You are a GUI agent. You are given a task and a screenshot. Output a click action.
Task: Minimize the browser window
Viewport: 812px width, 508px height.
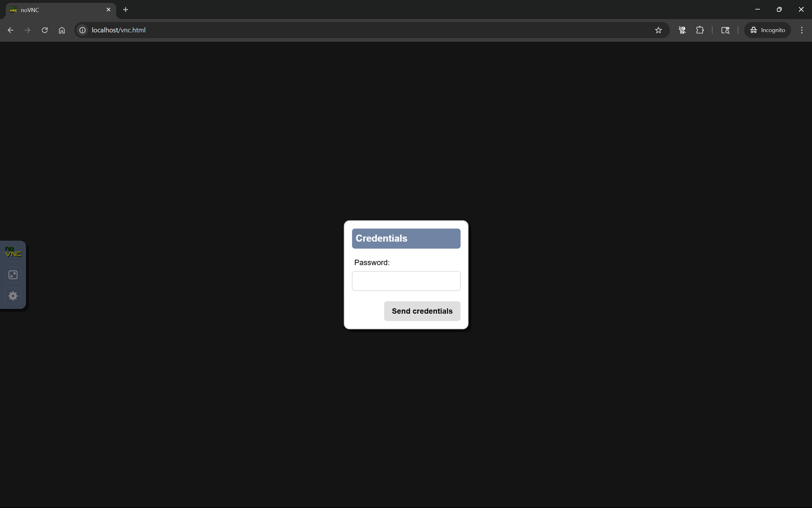pyautogui.click(x=758, y=9)
